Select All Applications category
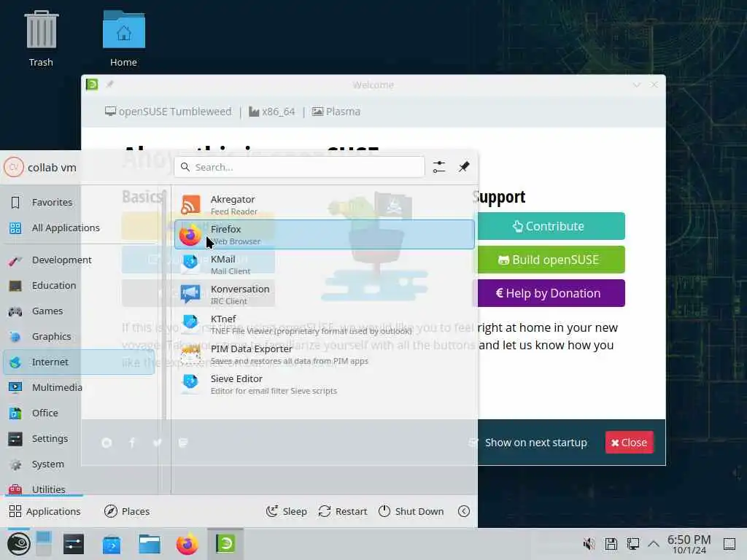 pos(79,228)
